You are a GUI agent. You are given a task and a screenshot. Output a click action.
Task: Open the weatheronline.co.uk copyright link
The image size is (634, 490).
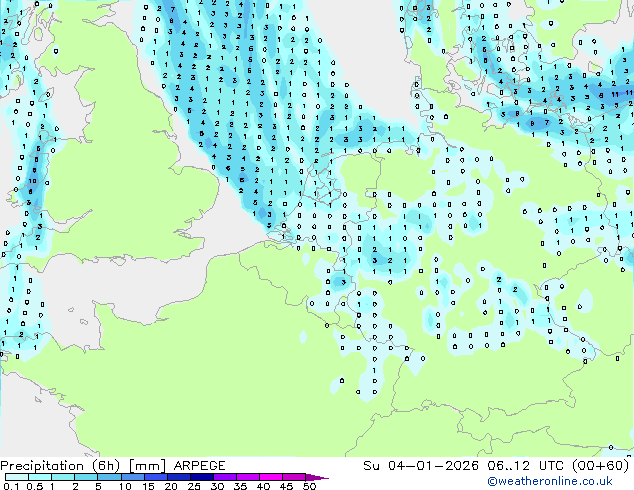click(x=550, y=481)
